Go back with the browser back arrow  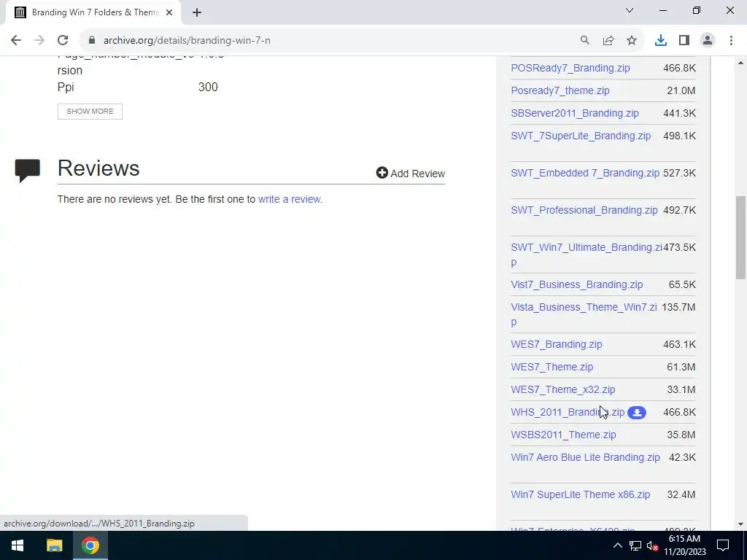16,41
